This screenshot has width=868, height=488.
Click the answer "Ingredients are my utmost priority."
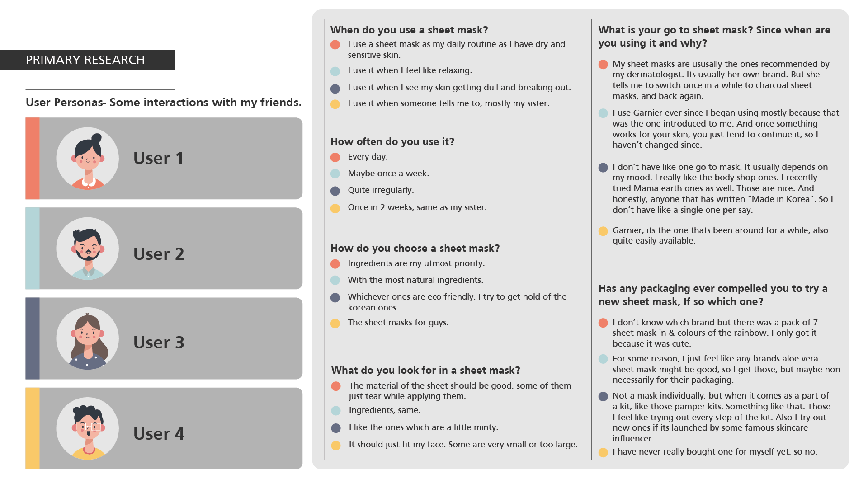point(416,263)
